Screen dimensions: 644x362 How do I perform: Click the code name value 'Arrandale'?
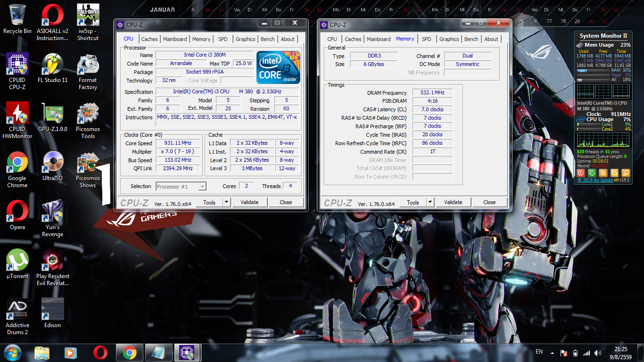pyautogui.click(x=181, y=63)
